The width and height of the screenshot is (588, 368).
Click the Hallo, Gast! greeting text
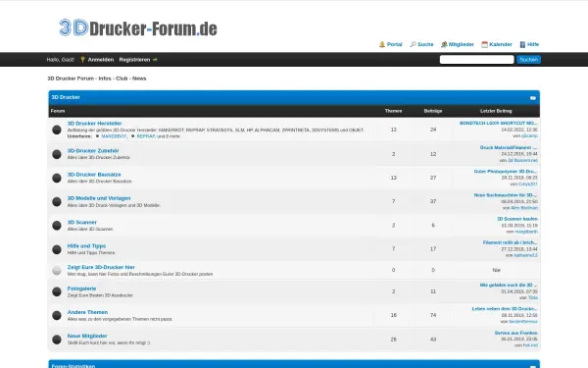61,60
